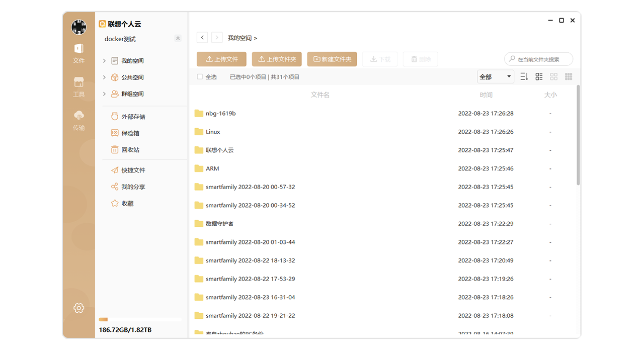This screenshot has width=644, height=362.
Task: Open the 全部 file type dropdown
Action: click(496, 76)
